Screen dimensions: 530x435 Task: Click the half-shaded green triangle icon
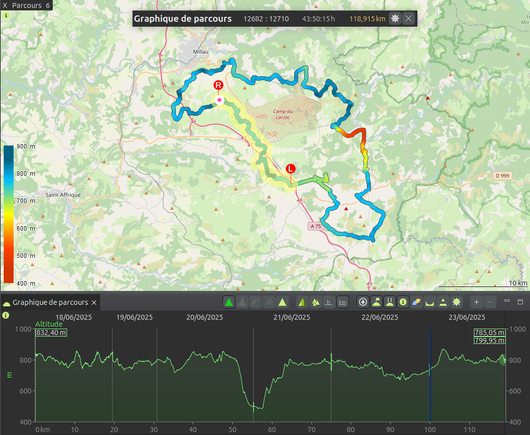pos(302,302)
